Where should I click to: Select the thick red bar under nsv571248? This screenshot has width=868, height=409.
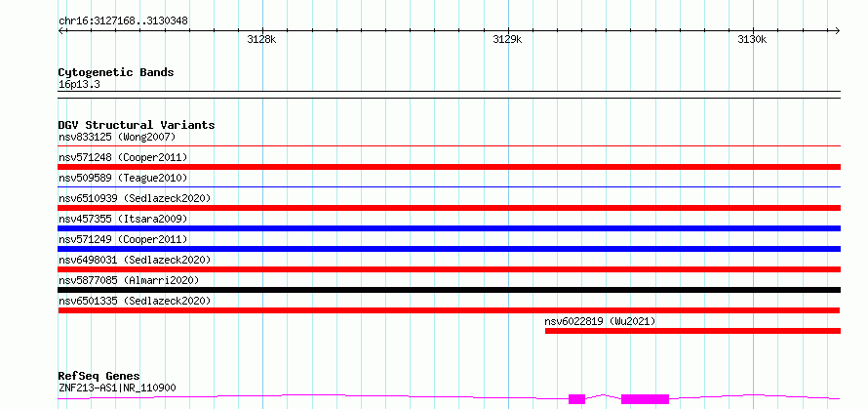coord(449,167)
